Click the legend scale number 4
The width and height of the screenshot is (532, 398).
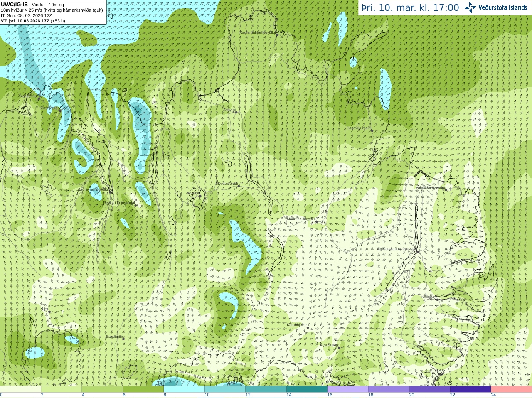click(83, 395)
